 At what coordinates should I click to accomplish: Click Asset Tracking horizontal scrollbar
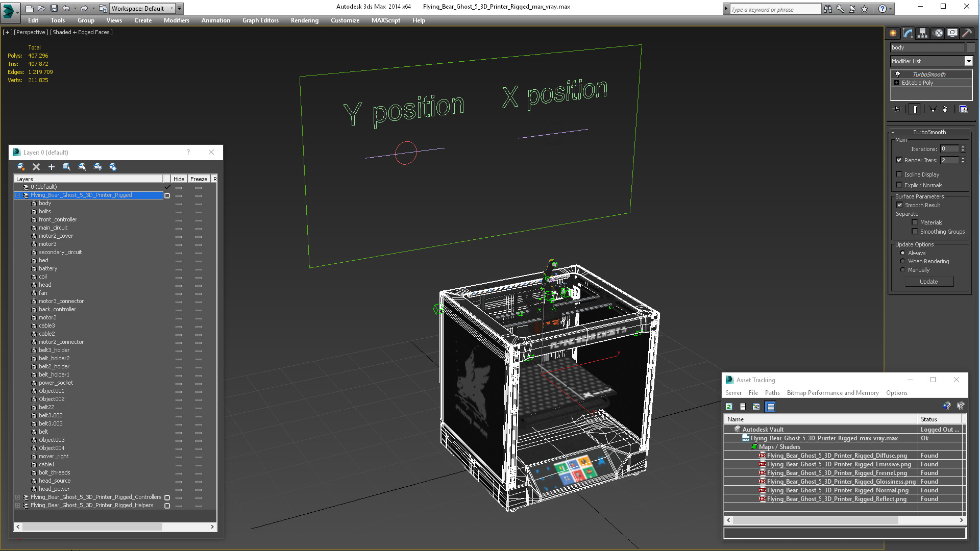point(845,520)
